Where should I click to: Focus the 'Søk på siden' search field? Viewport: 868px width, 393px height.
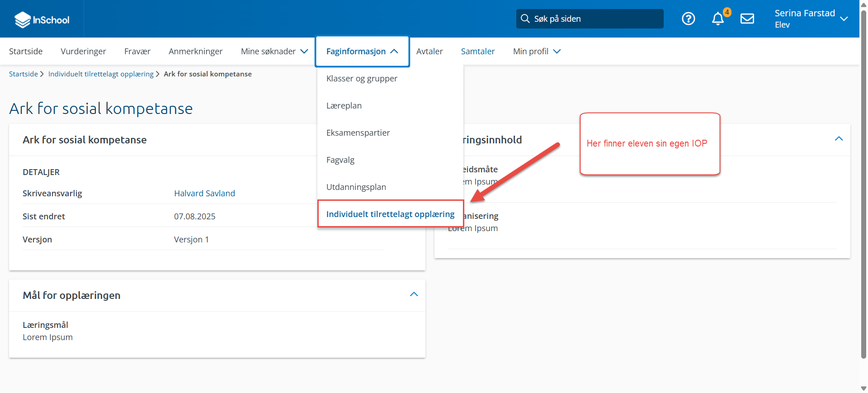(x=590, y=19)
